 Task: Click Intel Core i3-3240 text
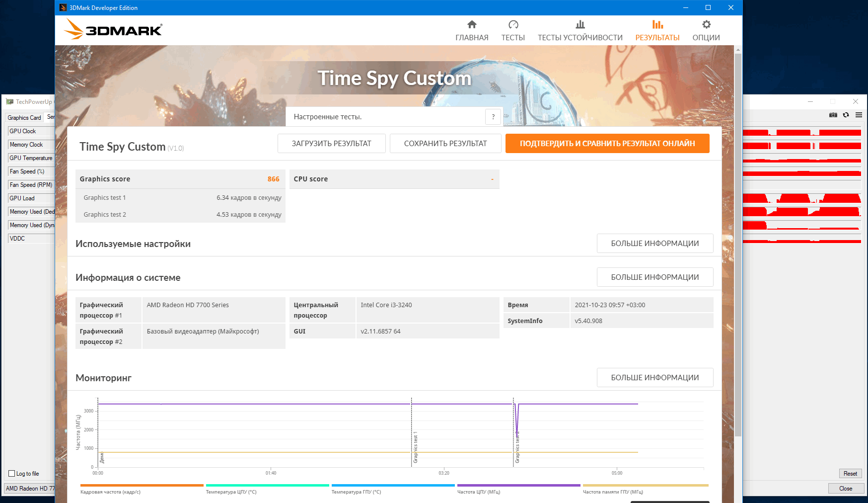tap(386, 305)
